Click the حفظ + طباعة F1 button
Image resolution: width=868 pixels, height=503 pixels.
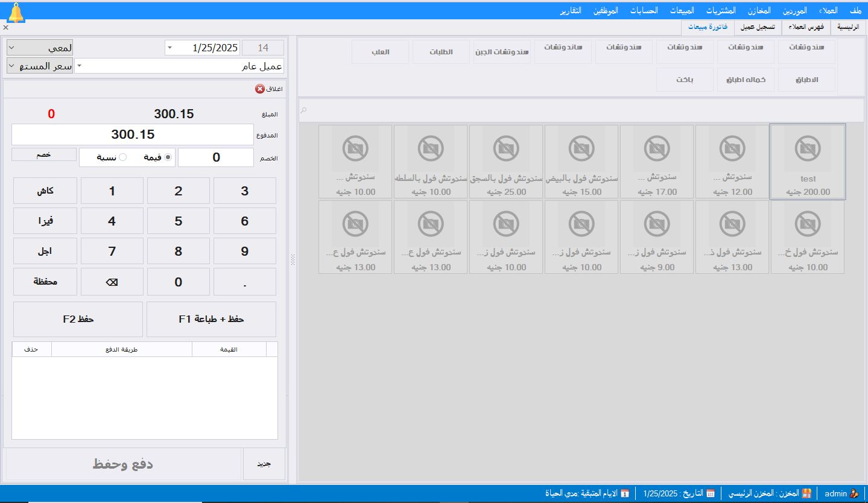click(x=211, y=319)
